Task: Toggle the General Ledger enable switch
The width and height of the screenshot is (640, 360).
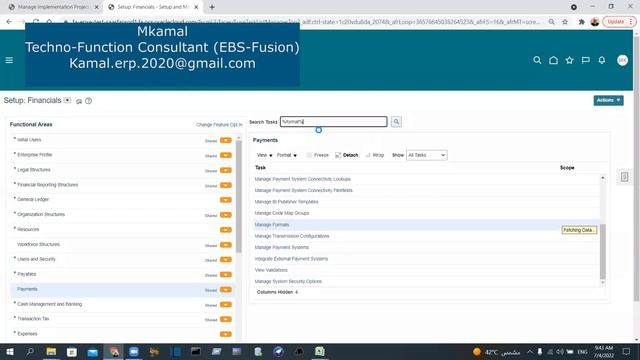Action: pyautogui.click(x=226, y=200)
